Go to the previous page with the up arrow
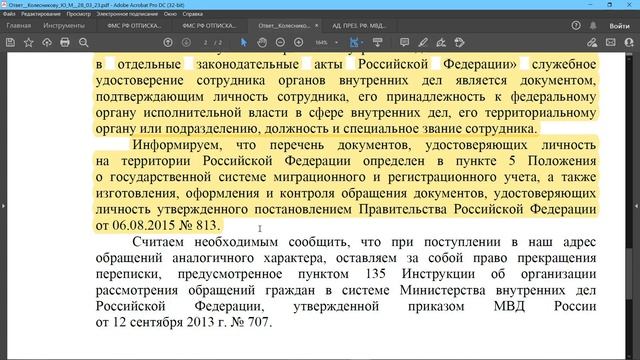This screenshot has height=360, width=640. [168, 42]
